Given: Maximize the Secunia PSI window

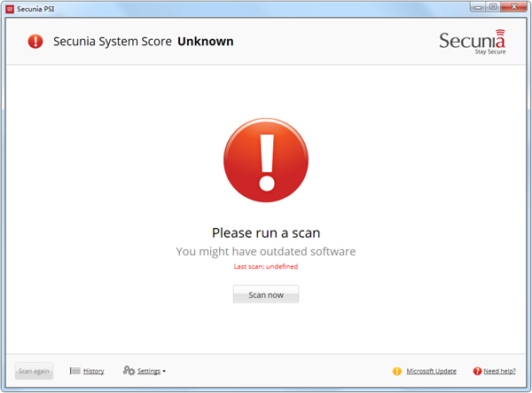Looking at the screenshot, I should coord(492,6).
